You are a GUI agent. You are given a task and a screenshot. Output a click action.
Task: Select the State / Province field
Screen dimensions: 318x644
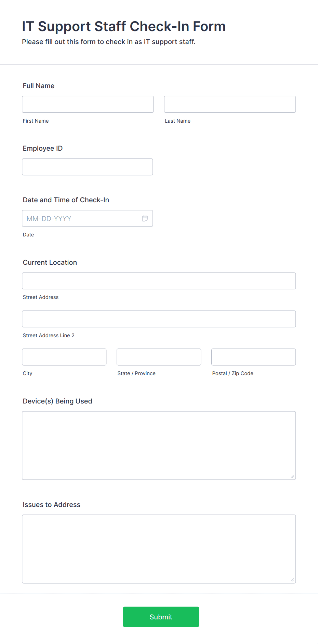[159, 357]
